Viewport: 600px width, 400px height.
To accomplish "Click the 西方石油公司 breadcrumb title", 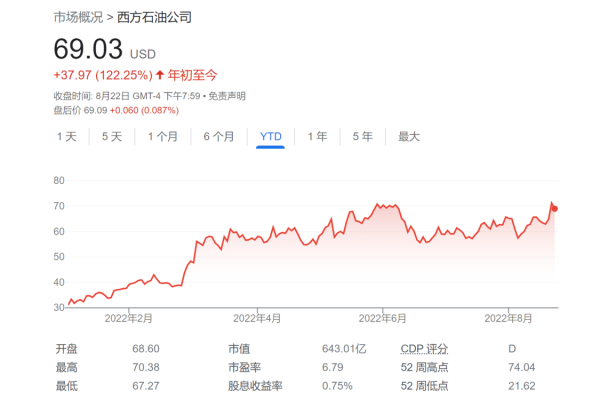I will click(154, 17).
